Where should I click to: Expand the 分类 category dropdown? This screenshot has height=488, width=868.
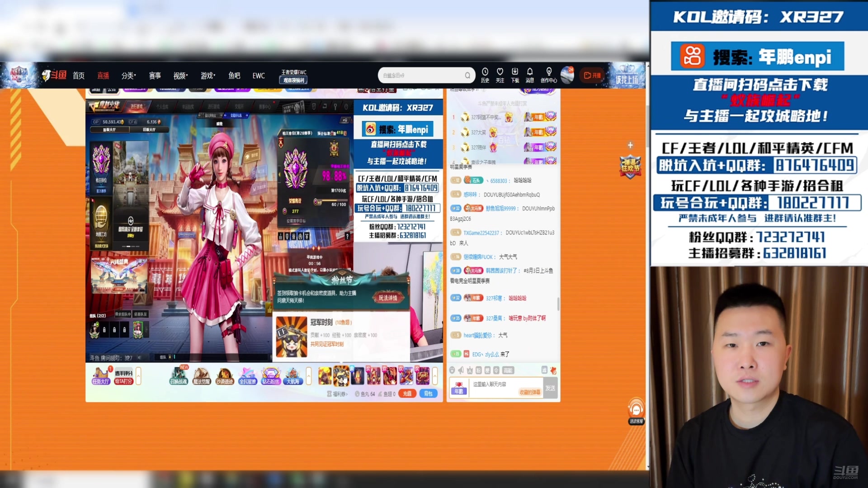[x=128, y=75]
